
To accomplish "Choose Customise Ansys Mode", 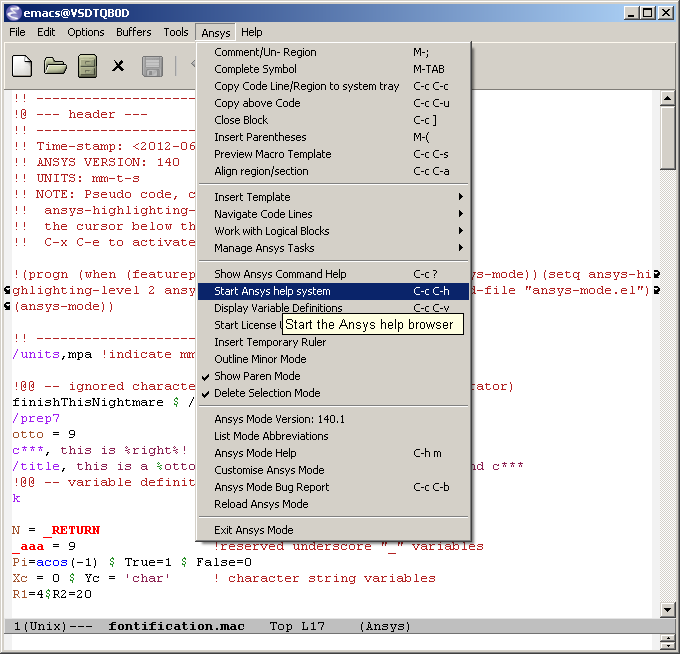I will (333, 470).
